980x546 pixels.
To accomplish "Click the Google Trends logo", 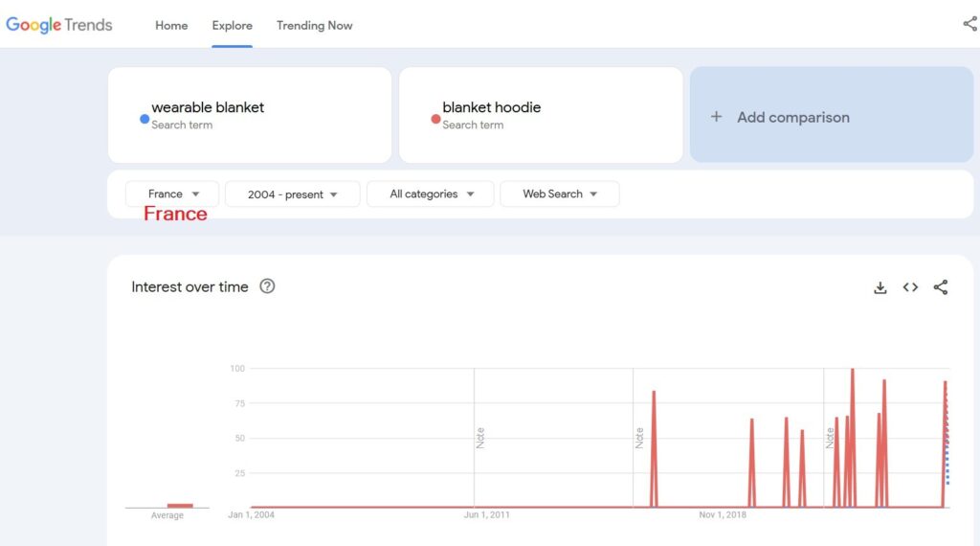I will [59, 25].
